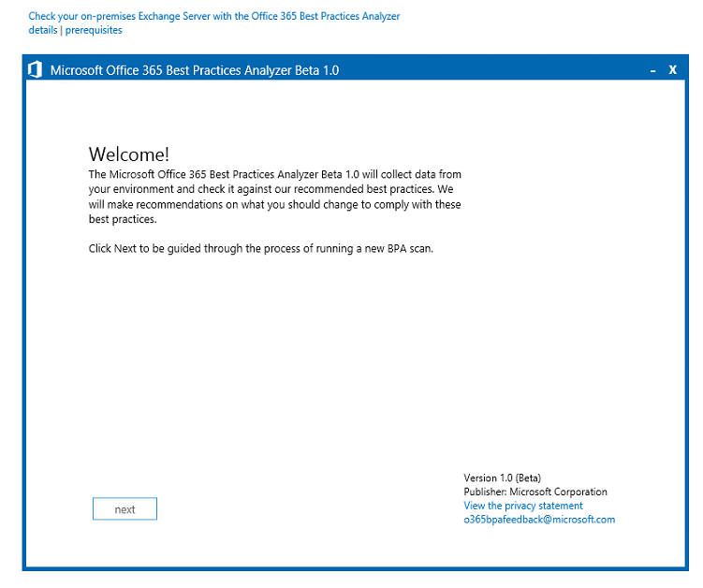Click the Check your on-premises Exchange Server headline
The image size is (703, 588).
coord(213,17)
